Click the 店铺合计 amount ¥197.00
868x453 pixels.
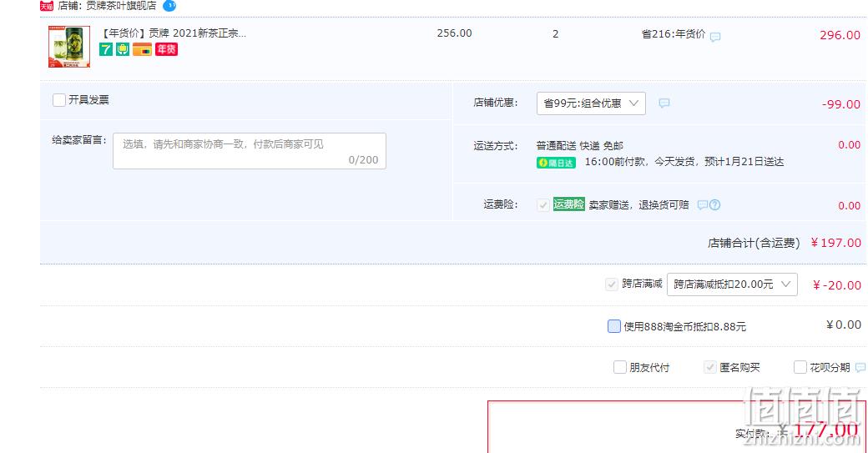[836, 243]
